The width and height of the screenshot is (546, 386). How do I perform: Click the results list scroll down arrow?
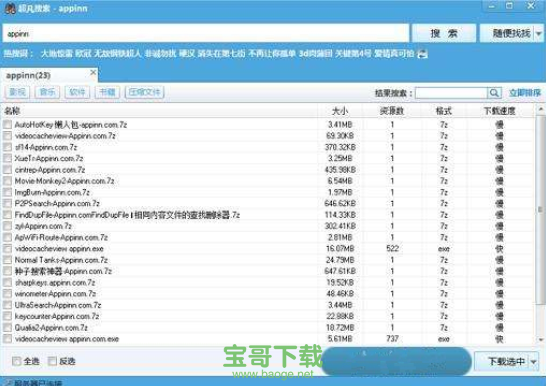[x=541, y=339]
